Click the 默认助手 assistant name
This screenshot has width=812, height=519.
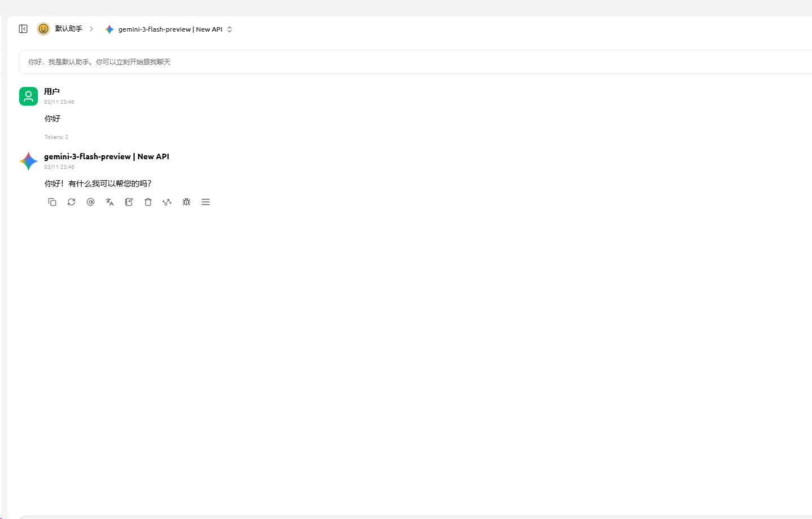point(69,29)
